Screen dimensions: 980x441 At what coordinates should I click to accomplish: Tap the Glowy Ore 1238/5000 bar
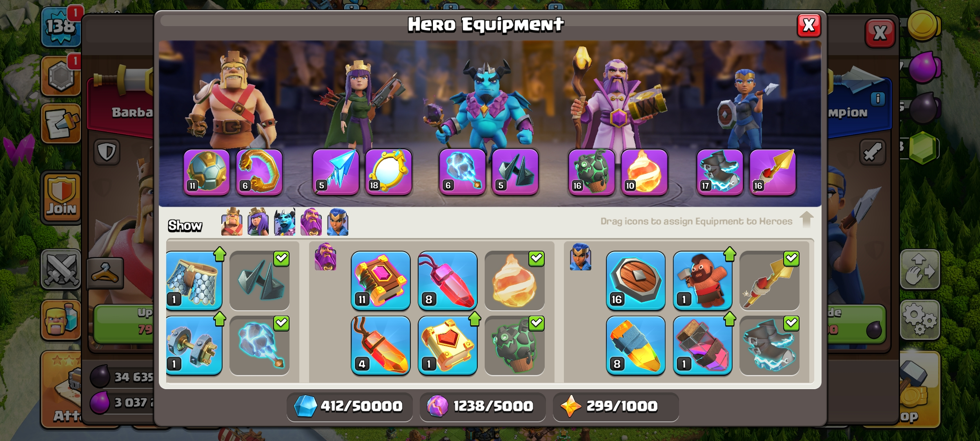coord(483,406)
